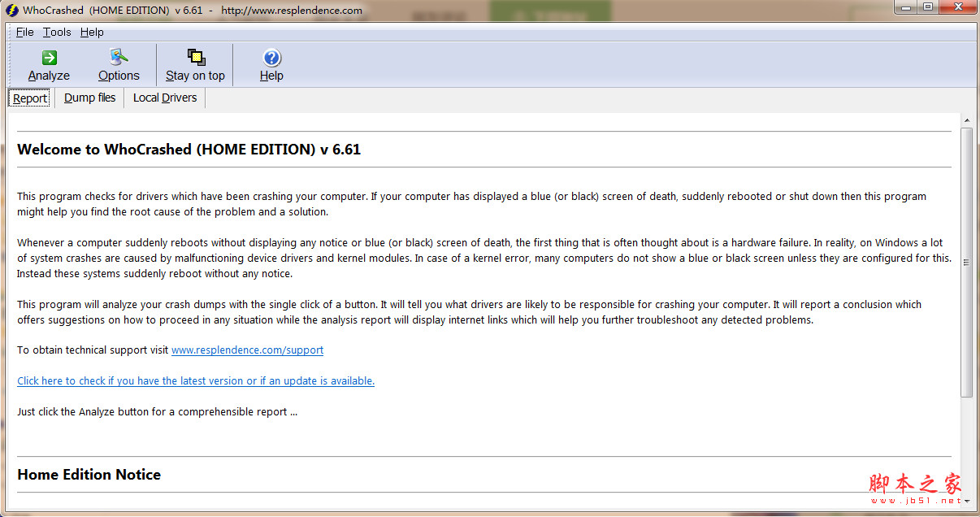Screen dimensions: 980x517
Task: Click the Welcome to WhoCrashed heading
Action: pos(189,150)
